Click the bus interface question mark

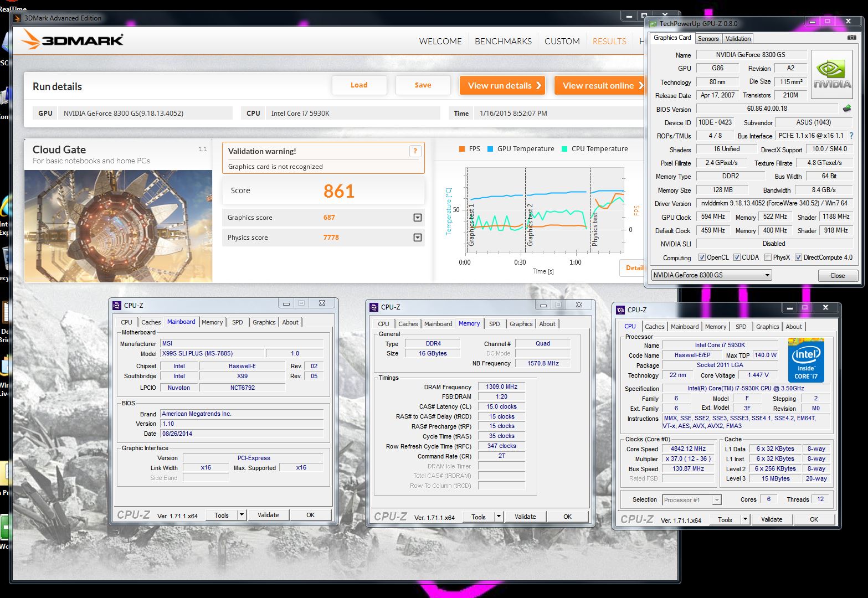point(851,136)
